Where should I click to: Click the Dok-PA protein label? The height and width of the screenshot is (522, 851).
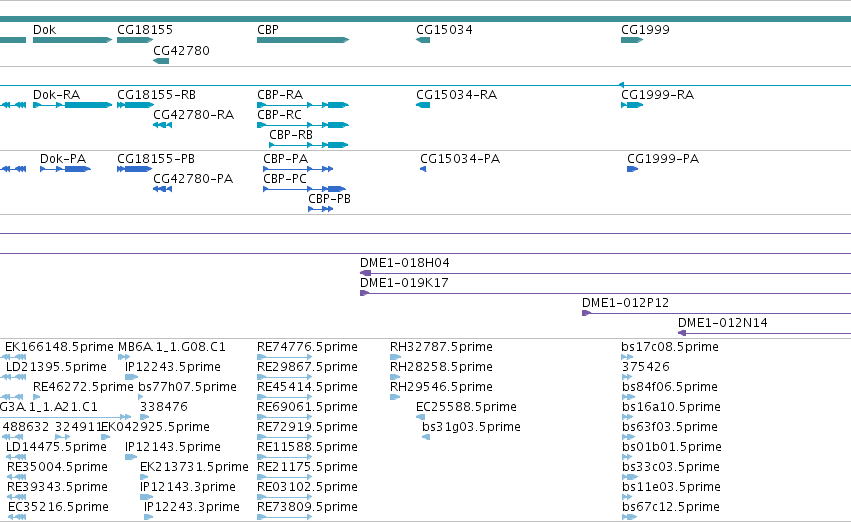(x=63, y=159)
